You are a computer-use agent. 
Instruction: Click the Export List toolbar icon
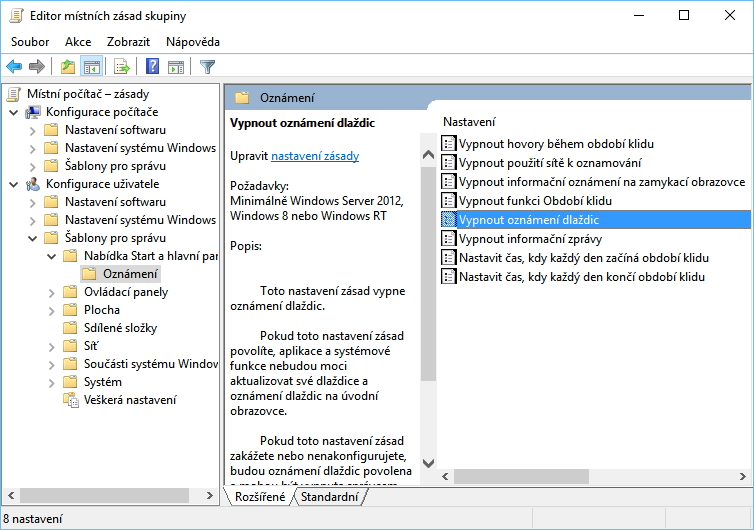click(x=122, y=67)
